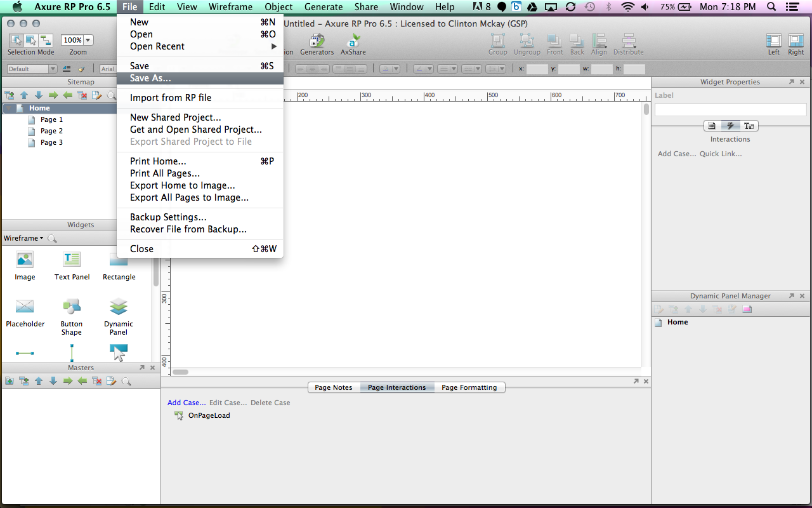This screenshot has width=812, height=508.
Task: Click Recover File from Backup...
Action: point(200,229)
